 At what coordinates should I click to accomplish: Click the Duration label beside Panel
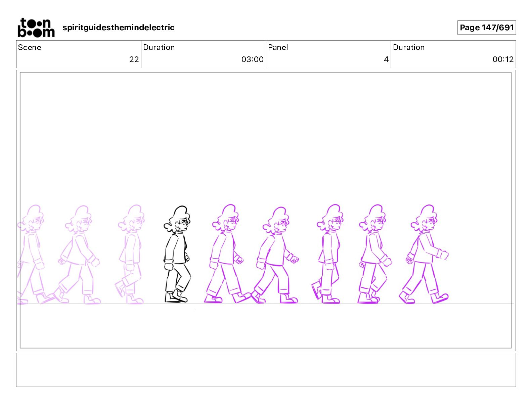click(409, 47)
